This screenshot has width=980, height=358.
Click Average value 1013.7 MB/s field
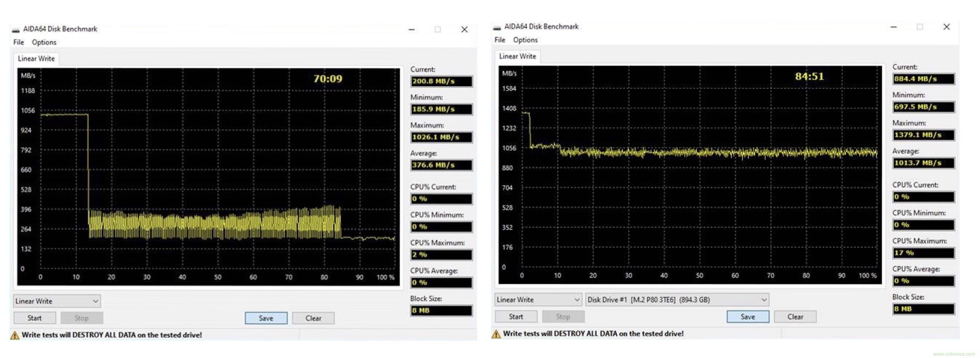(924, 163)
